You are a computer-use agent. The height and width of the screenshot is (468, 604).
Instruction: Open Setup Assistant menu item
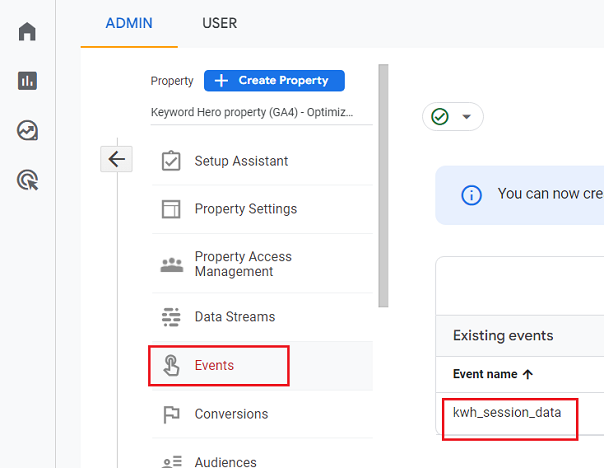coord(262,161)
